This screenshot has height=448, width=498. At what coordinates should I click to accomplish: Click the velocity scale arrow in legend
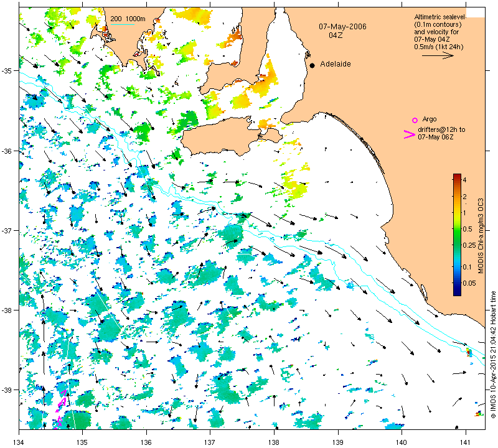[x=438, y=55]
